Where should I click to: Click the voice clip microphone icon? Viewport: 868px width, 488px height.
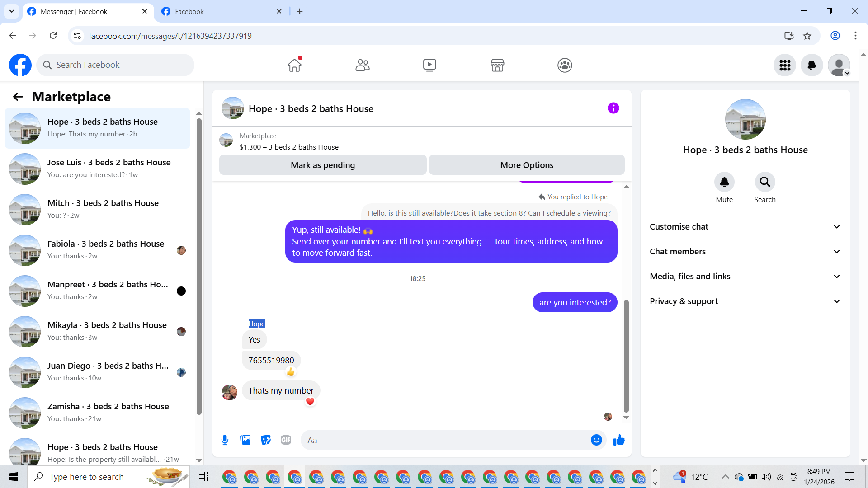(225, 440)
